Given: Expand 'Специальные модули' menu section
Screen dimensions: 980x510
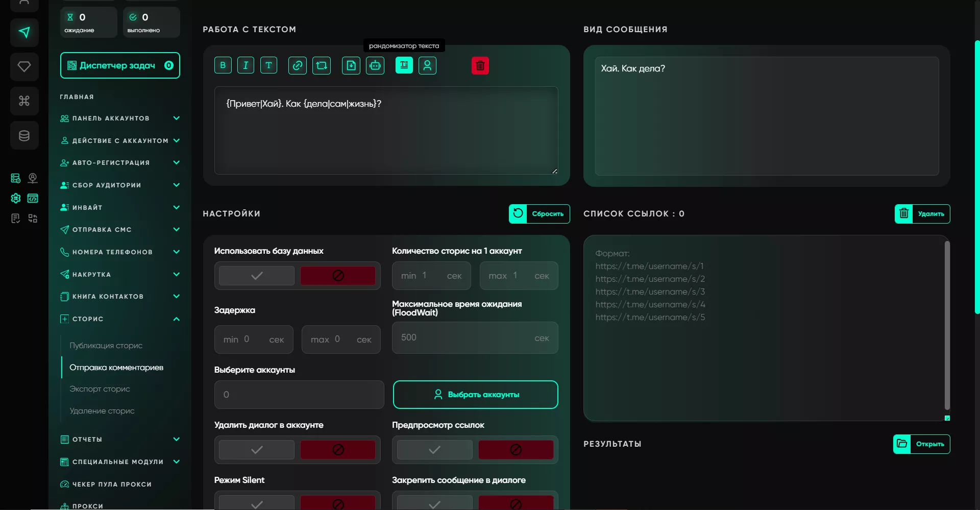Looking at the screenshot, I should pyautogui.click(x=120, y=462).
